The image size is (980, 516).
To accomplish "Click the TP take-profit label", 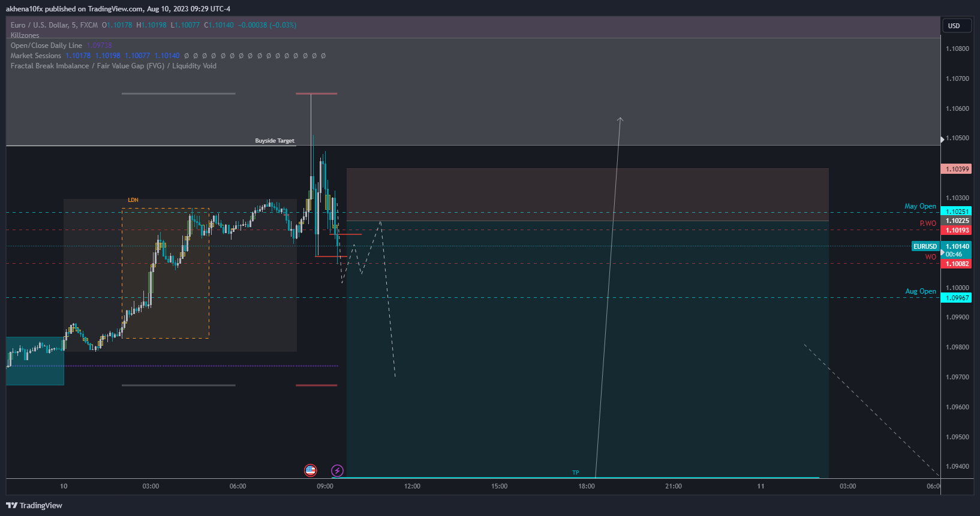I will pos(575,473).
